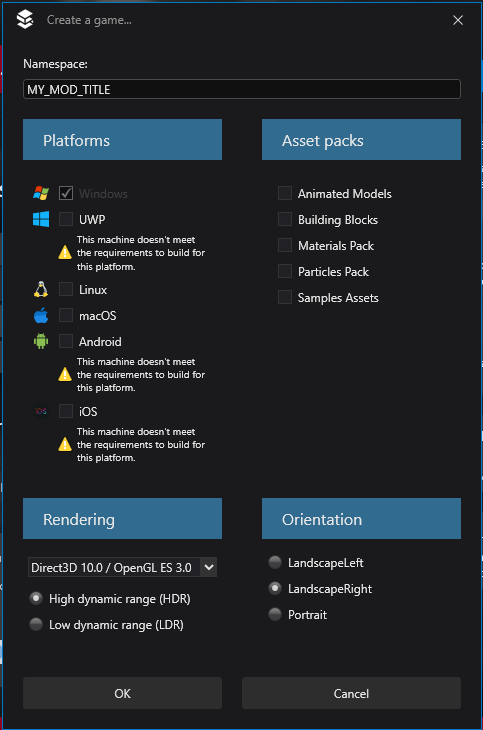Click the green Android robot icon

[41, 341]
